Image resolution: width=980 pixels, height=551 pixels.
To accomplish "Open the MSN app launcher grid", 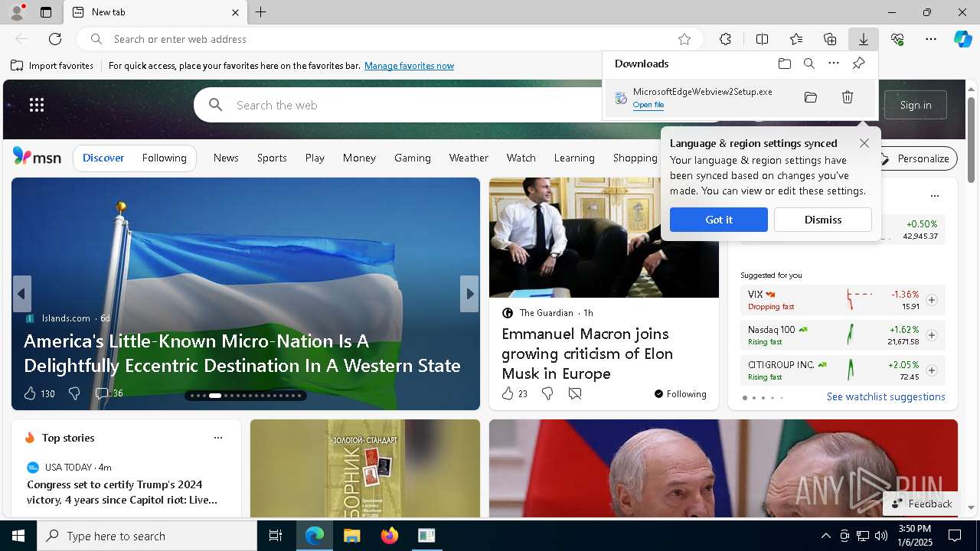I will [x=37, y=105].
